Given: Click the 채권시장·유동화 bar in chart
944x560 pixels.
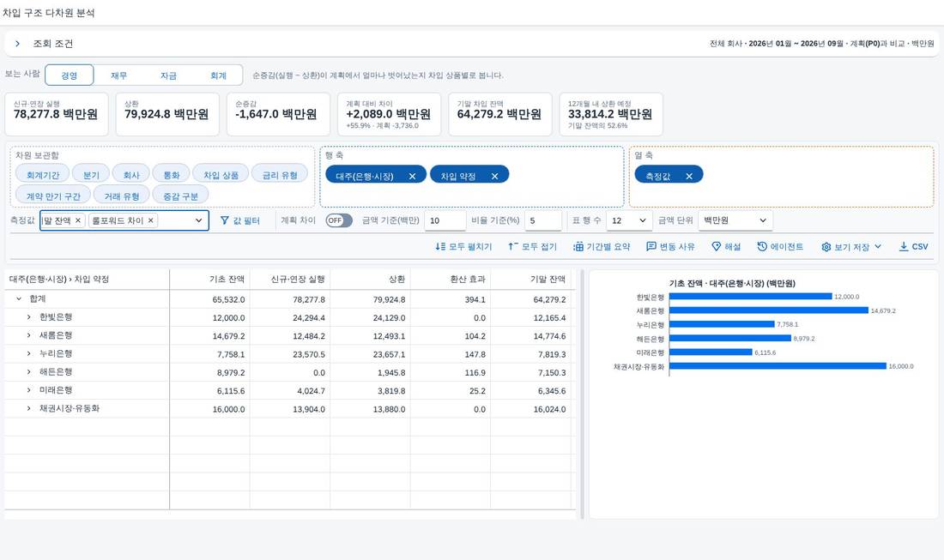Looking at the screenshot, I should point(778,365).
